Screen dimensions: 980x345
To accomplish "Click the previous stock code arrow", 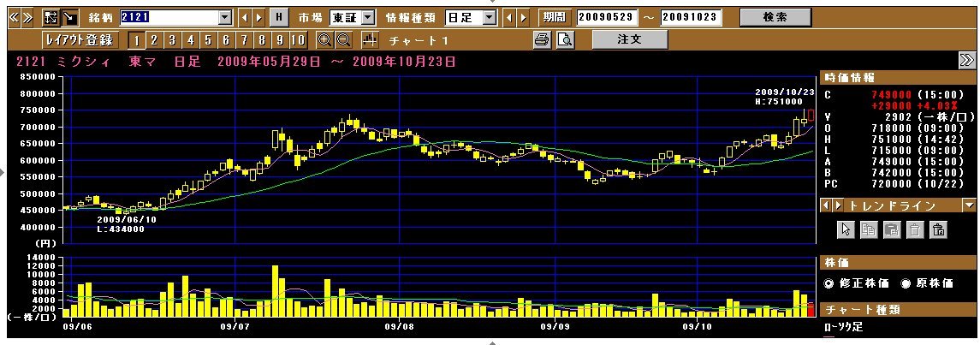I will (x=246, y=17).
